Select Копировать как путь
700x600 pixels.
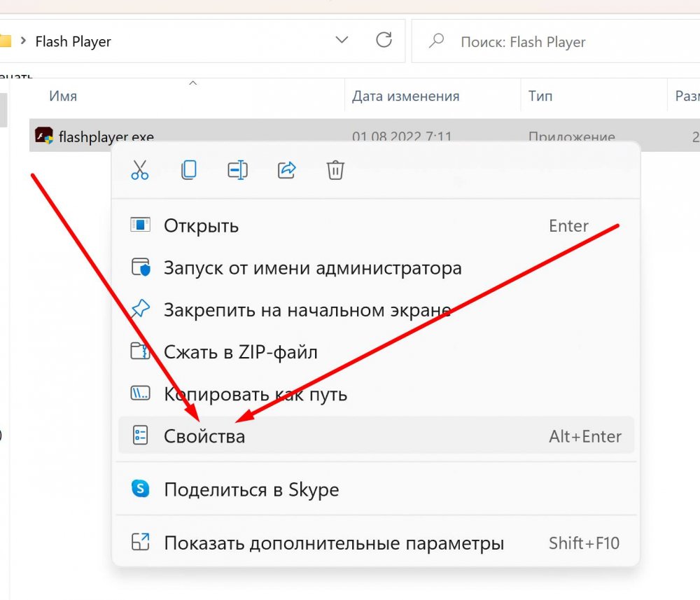tap(376, 393)
